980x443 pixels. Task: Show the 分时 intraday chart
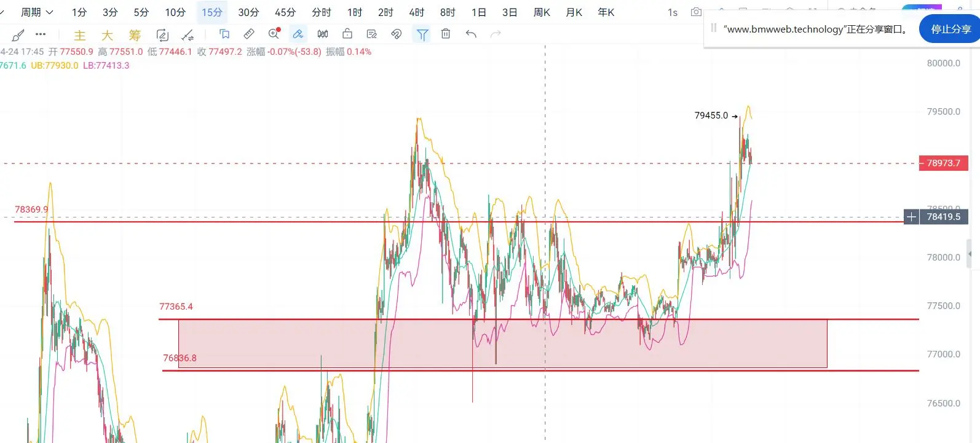point(322,12)
